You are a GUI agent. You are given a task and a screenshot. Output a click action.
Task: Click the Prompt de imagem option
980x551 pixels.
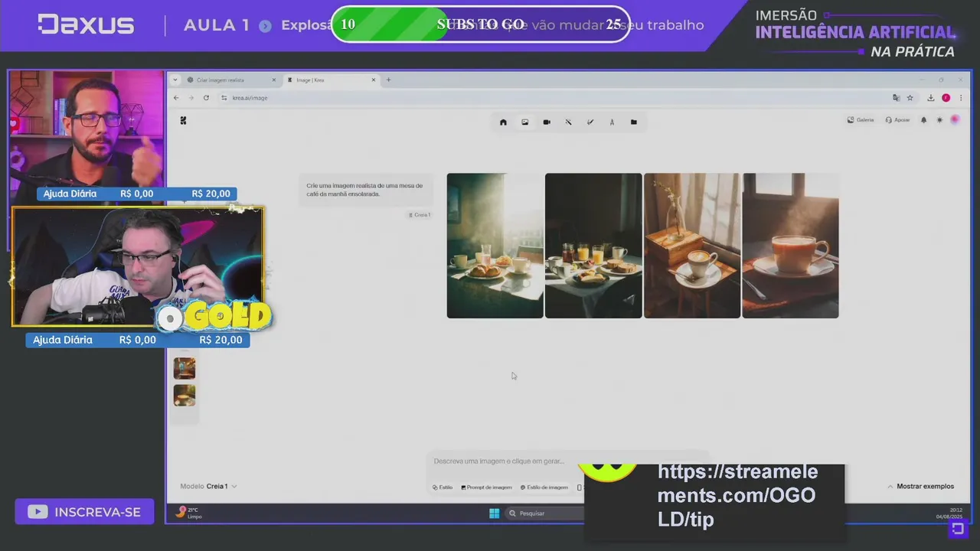(x=486, y=487)
